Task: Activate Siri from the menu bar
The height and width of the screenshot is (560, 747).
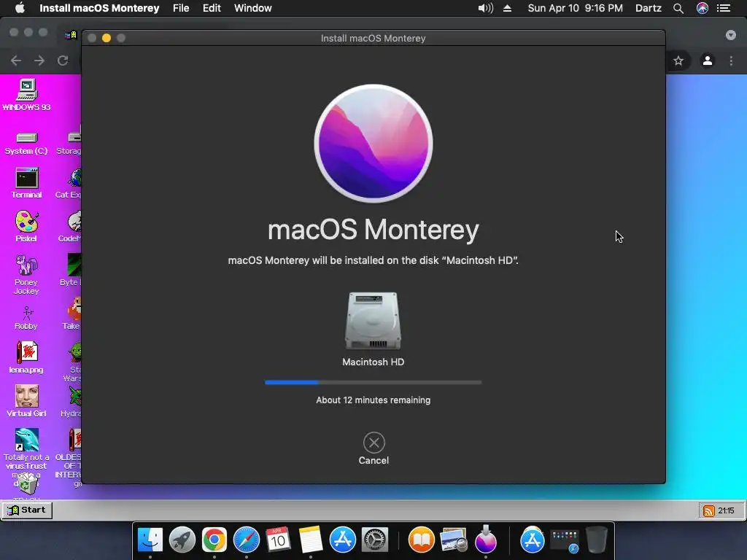Action: 703,8
